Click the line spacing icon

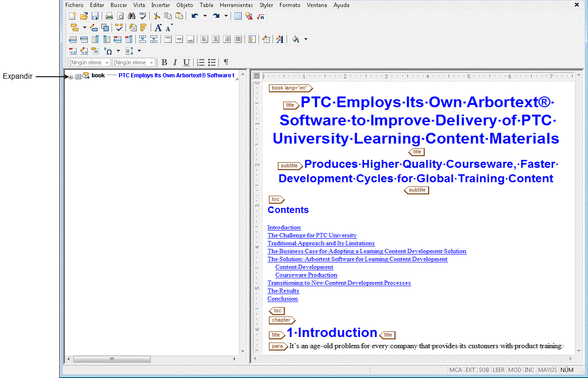(x=130, y=51)
